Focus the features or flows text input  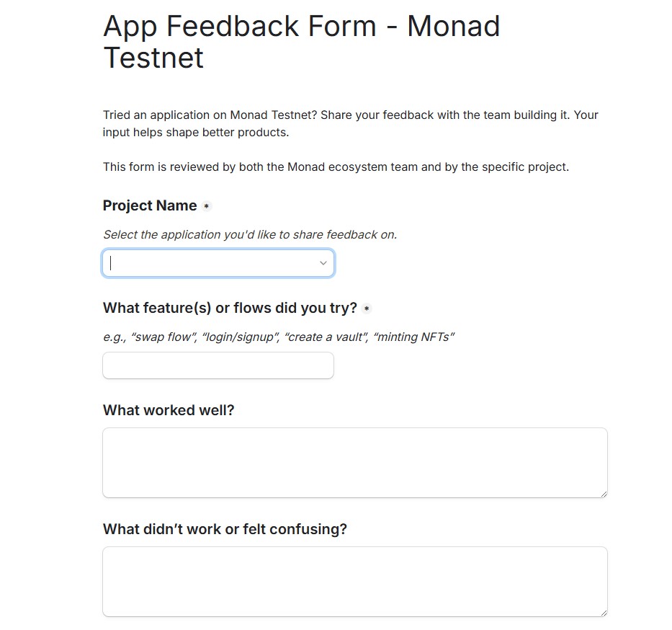pyautogui.click(x=218, y=365)
